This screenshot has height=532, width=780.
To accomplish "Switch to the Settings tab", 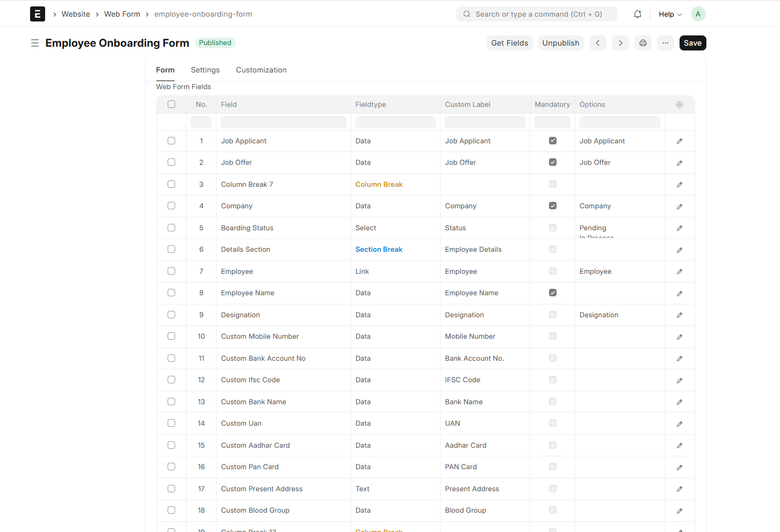I will [205, 70].
